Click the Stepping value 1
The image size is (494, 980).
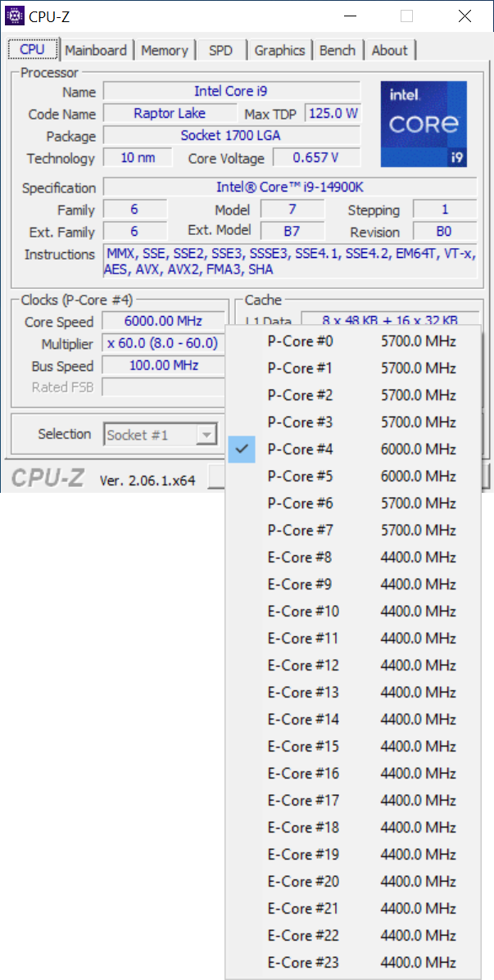[x=445, y=209]
